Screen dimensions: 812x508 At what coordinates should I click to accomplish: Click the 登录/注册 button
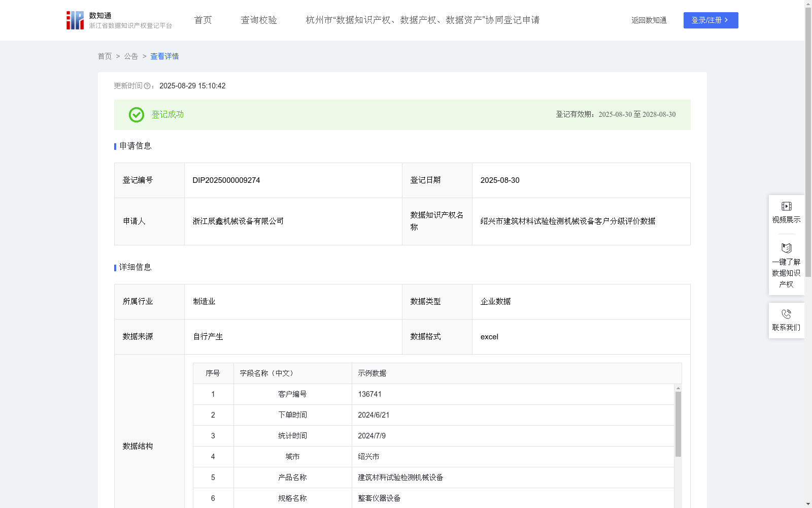710,20
